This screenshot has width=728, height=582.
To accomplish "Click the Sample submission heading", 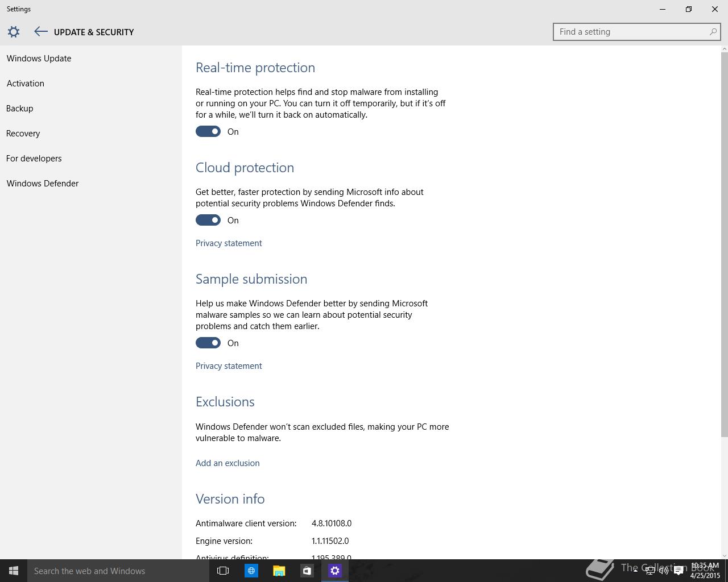I will (251, 278).
